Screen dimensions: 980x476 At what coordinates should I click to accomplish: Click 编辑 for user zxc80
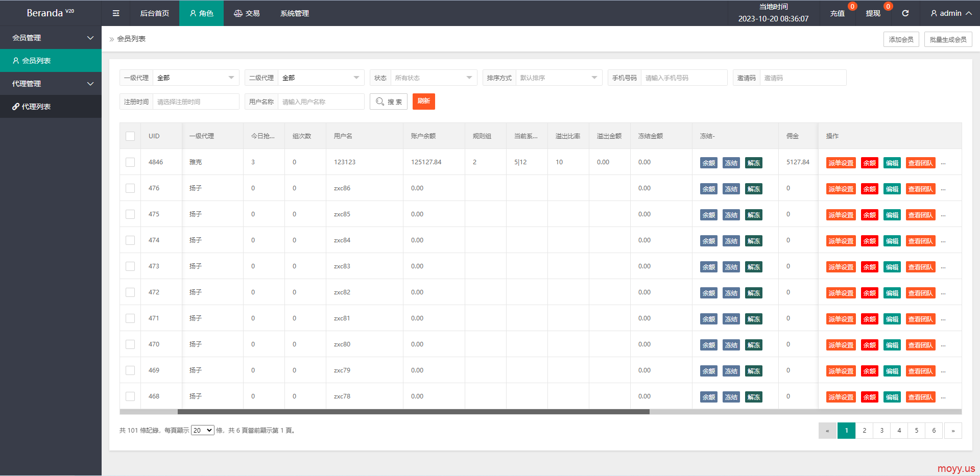click(x=892, y=345)
